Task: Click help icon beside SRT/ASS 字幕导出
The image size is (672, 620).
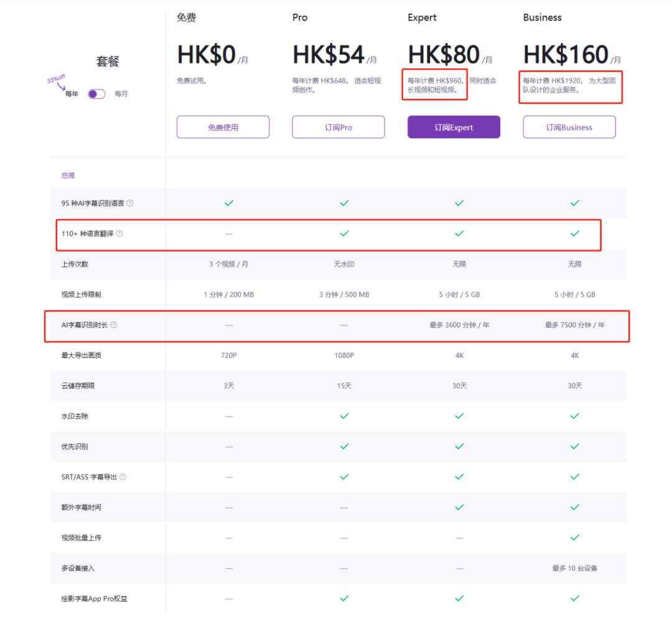Action: click(x=123, y=477)
